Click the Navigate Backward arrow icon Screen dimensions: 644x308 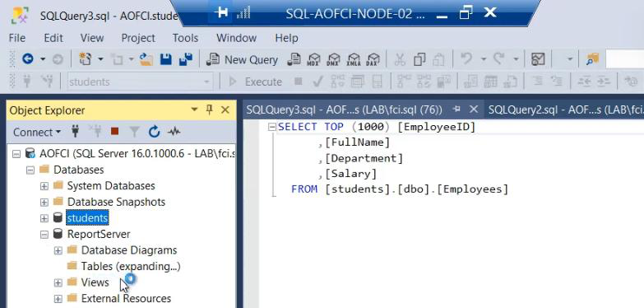(x=27, y=59)
